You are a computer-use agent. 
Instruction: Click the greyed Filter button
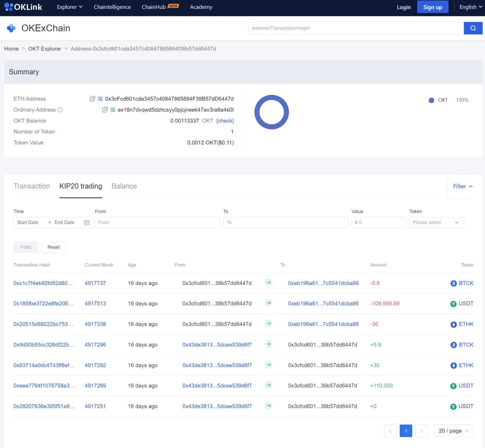point(26,247)
